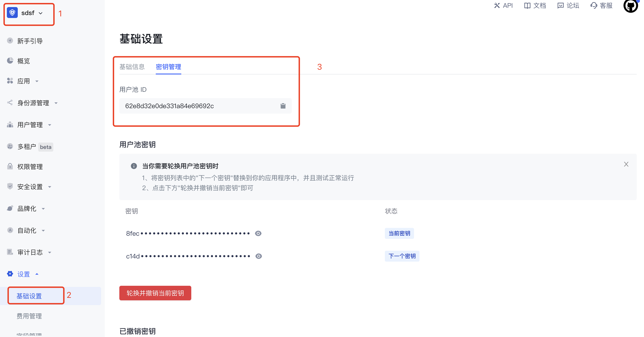Reveal the c14d next secret key

pyautogui.click(x=258, y=256)
